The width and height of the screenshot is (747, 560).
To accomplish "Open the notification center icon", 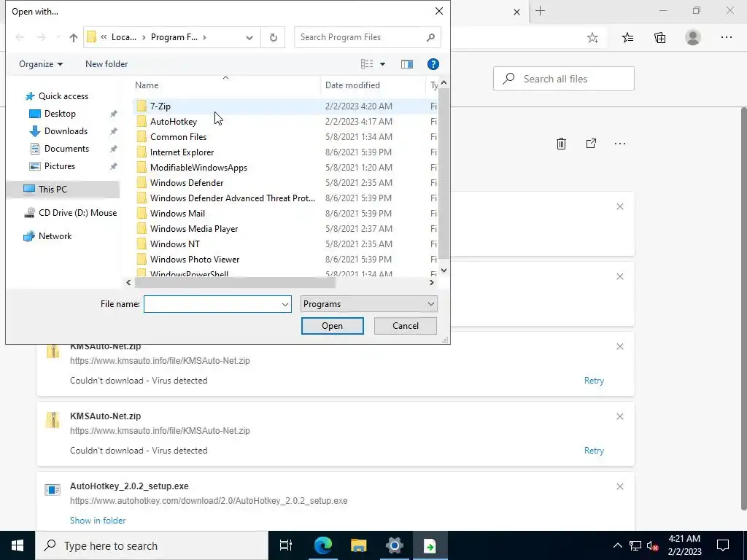I will click(723, 545).
